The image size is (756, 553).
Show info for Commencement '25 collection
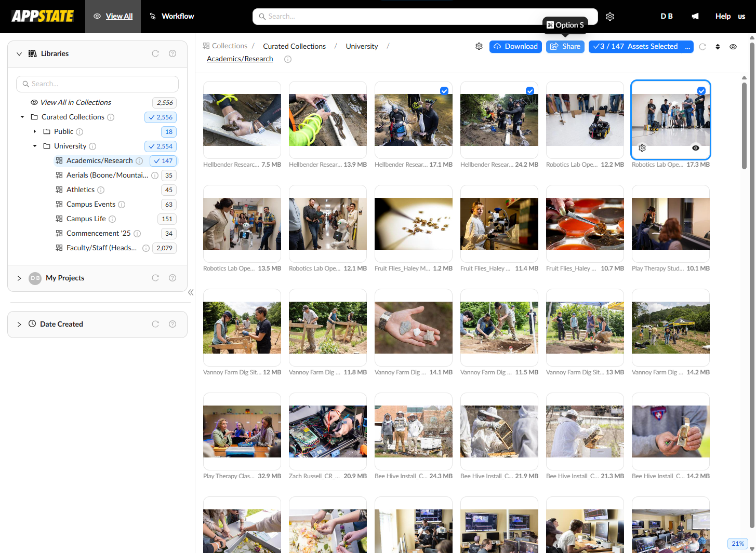click(x=137, y=234)
